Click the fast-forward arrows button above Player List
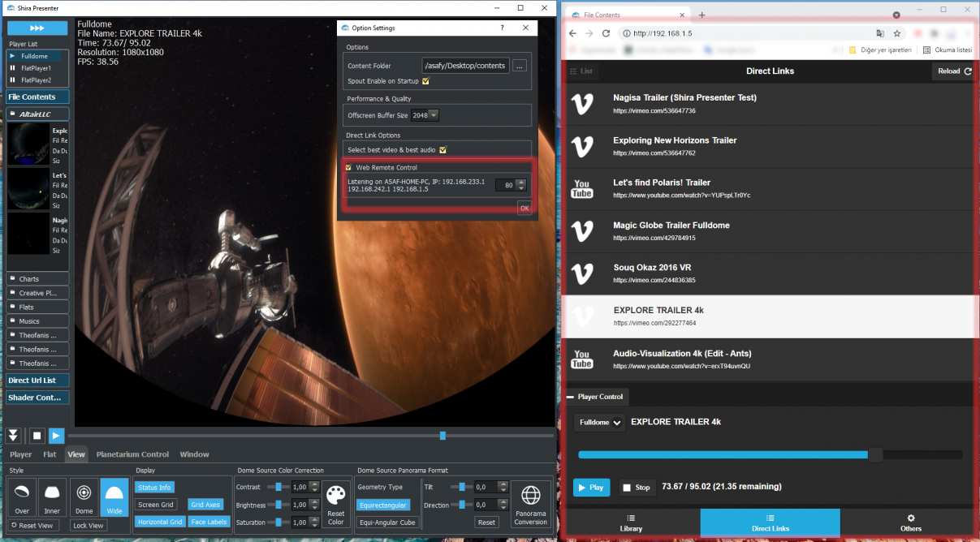 pyautogui.click(x=38, y=28)
